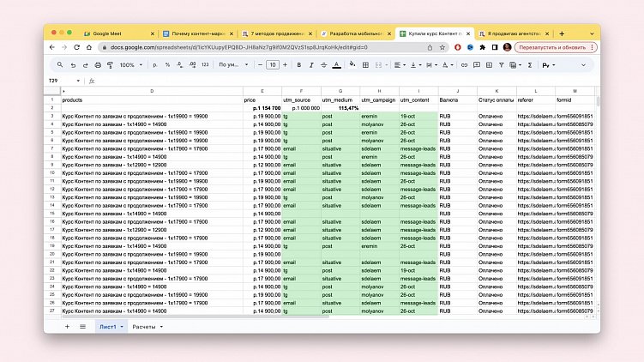The height and width of the screenshot is (362, 644).
Task: Switch to the Расчеты sheet tab
Action: click(x=144, y=327)
